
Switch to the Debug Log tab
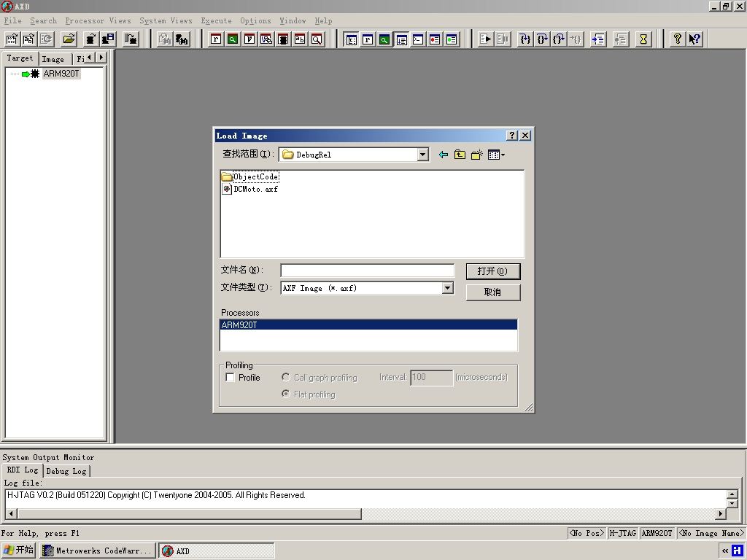(66, 471)
